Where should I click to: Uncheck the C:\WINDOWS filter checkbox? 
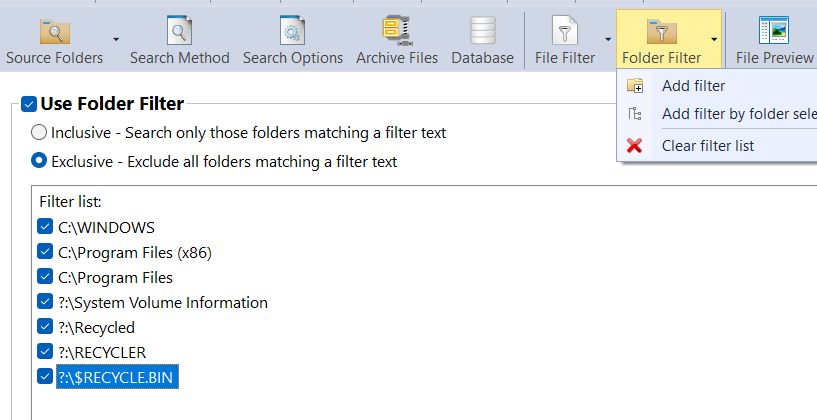click(x=45, y=227)
